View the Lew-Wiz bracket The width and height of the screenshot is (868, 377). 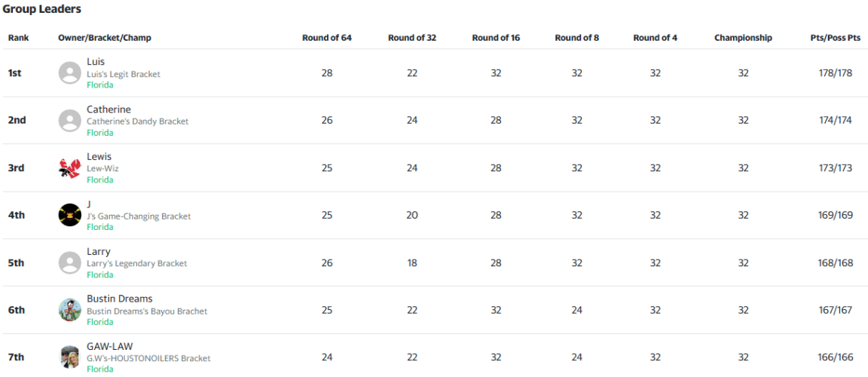pos(102,168)
